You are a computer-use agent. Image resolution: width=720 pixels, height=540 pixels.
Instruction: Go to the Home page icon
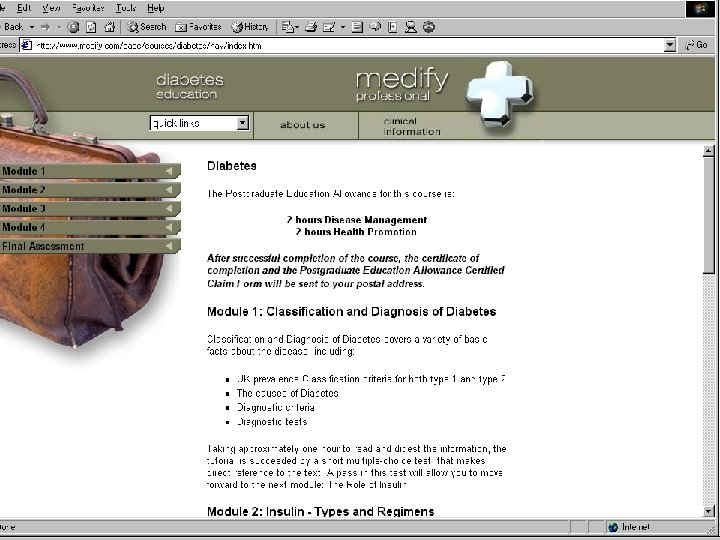click(109, 27)
